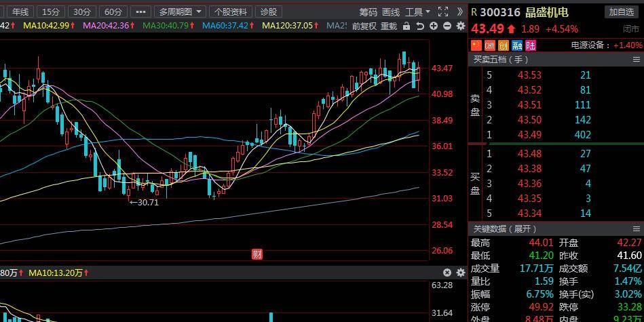
Task: Click the 融 margin trading badge
Action: pyautogui.click(x=516, y=45)
